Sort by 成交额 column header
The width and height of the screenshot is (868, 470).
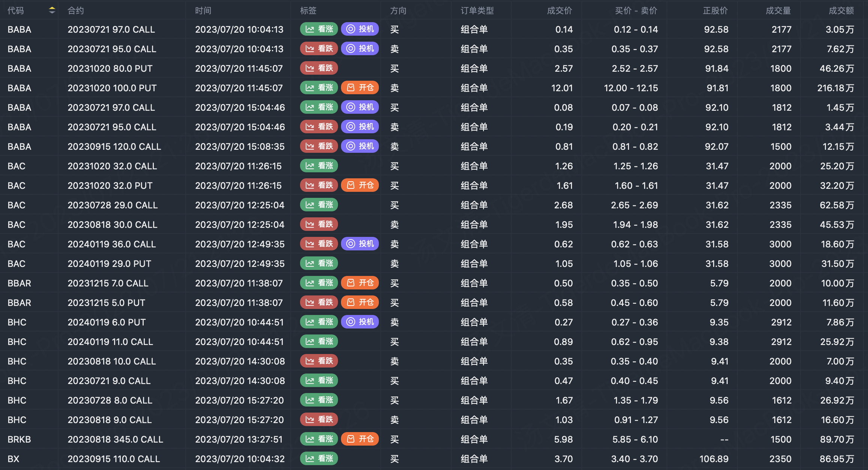click(841, 11)
